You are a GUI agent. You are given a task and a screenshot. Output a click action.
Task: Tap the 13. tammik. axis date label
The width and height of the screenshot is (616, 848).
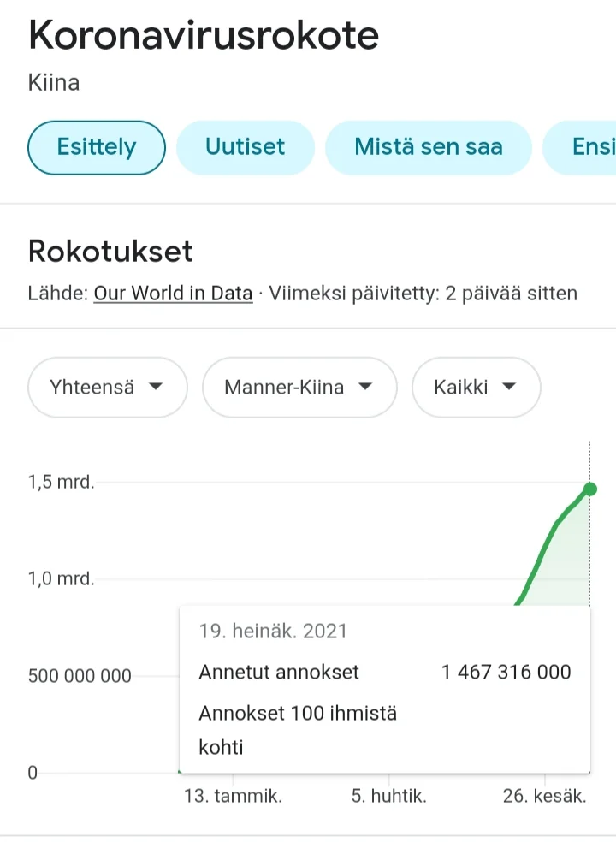click(x=233, y=796)
